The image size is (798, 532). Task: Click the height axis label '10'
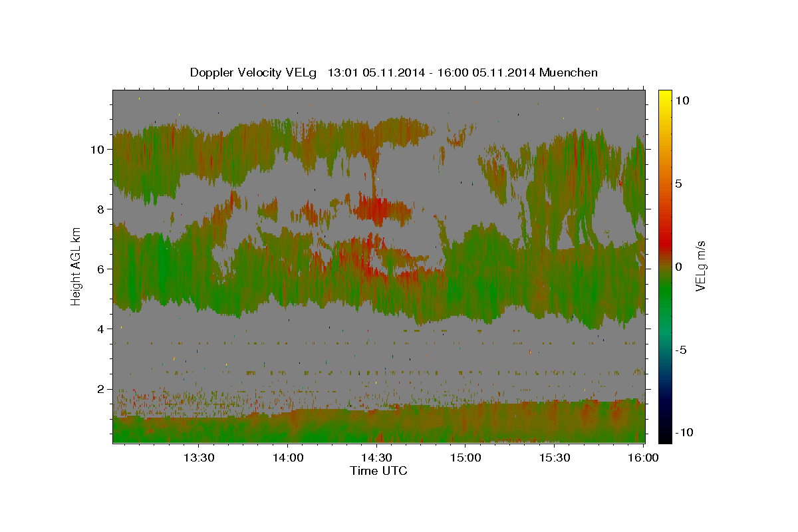pyautogui.click(x=97, y=150)
